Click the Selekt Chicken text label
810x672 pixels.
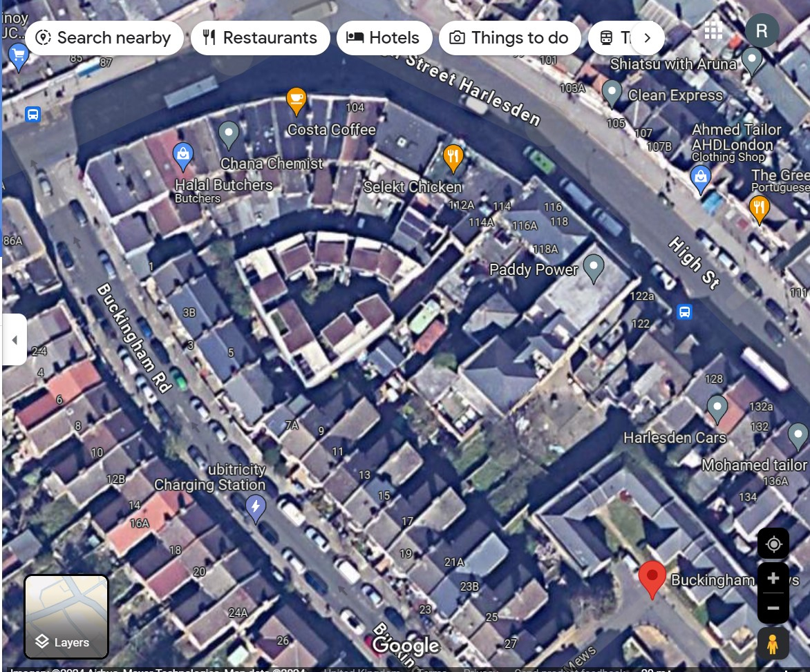412,187
